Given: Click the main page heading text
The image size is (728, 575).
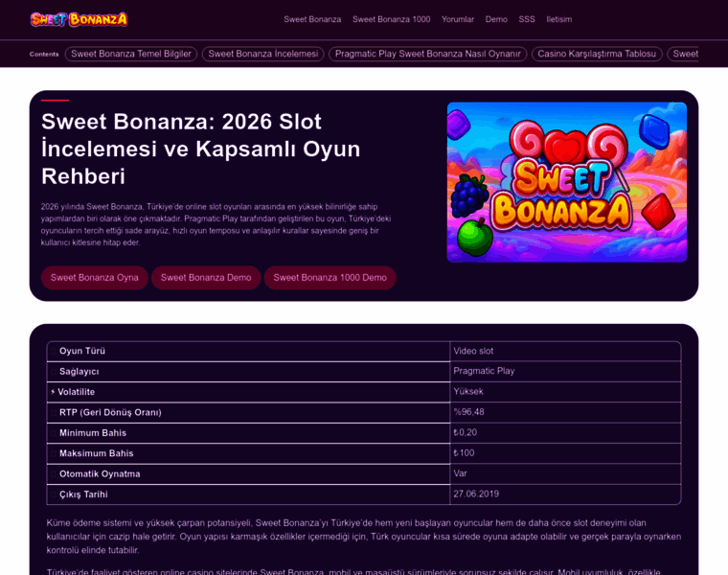Looking at the screenshot, I should click(x=200, y=149).
